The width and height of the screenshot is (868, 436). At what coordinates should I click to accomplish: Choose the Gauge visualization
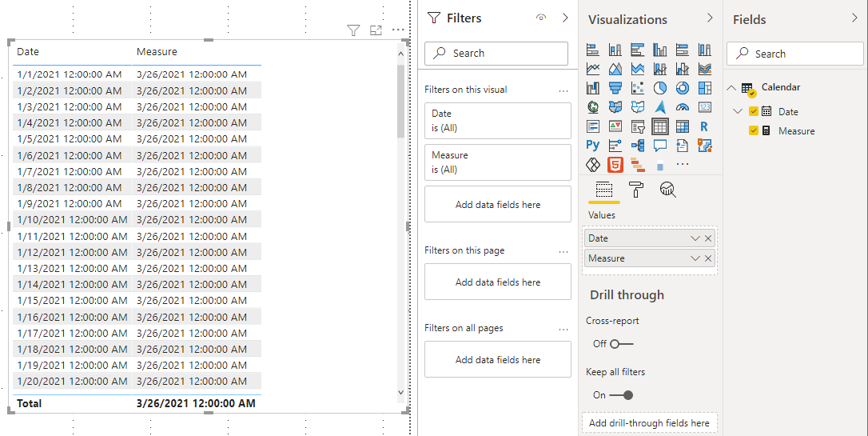click(x=683, y=107)
